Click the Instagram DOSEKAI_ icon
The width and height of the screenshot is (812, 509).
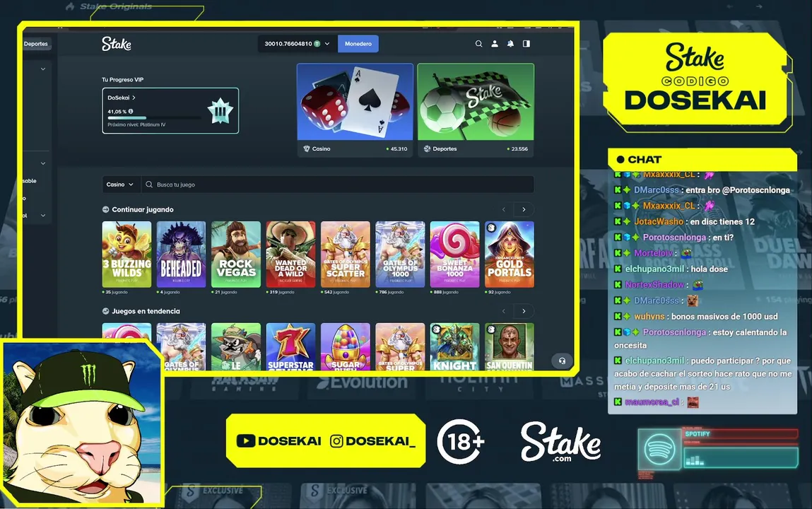(336, 440)
